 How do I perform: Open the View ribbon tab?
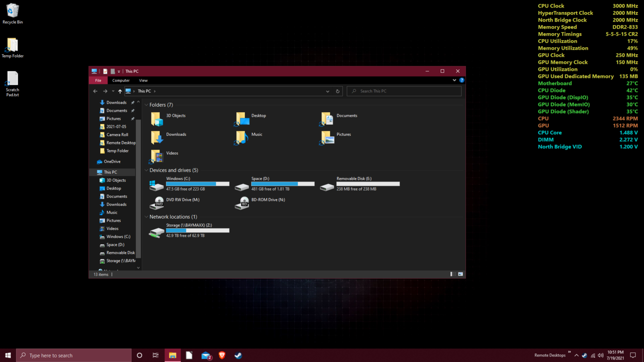[x=143, y=80]
